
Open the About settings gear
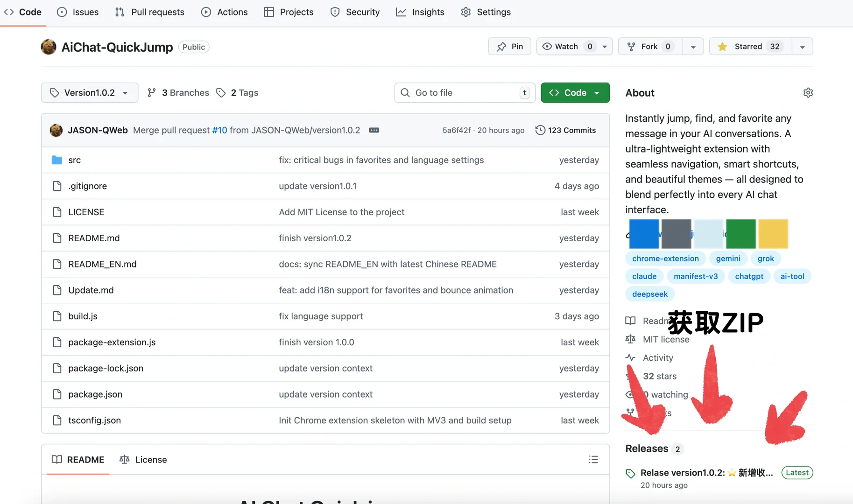click(808, 93)
